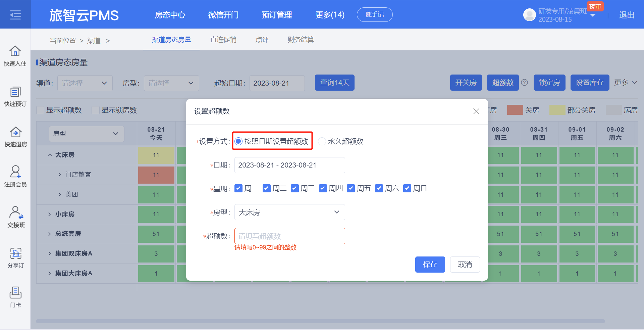Click the 开关房 button
Image resolution: width=644 pixels, height=330 pixels.
tap(466, 83)
